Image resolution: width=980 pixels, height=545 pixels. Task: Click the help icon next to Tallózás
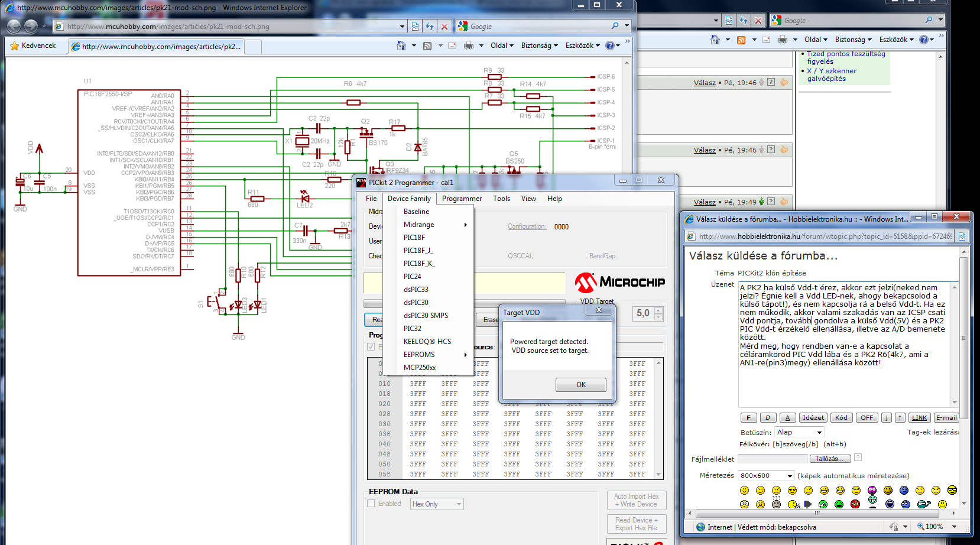(x=858, y=458)
